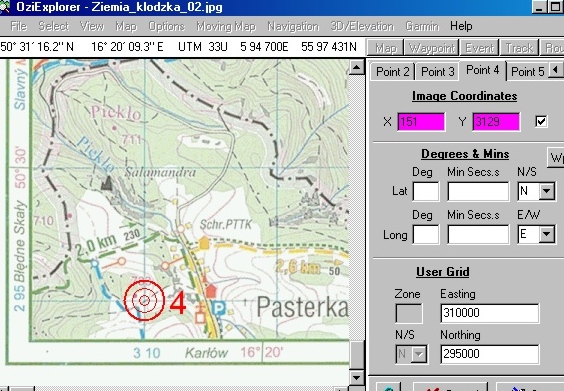Open the Moving Map menu

(x=226, y=26)
